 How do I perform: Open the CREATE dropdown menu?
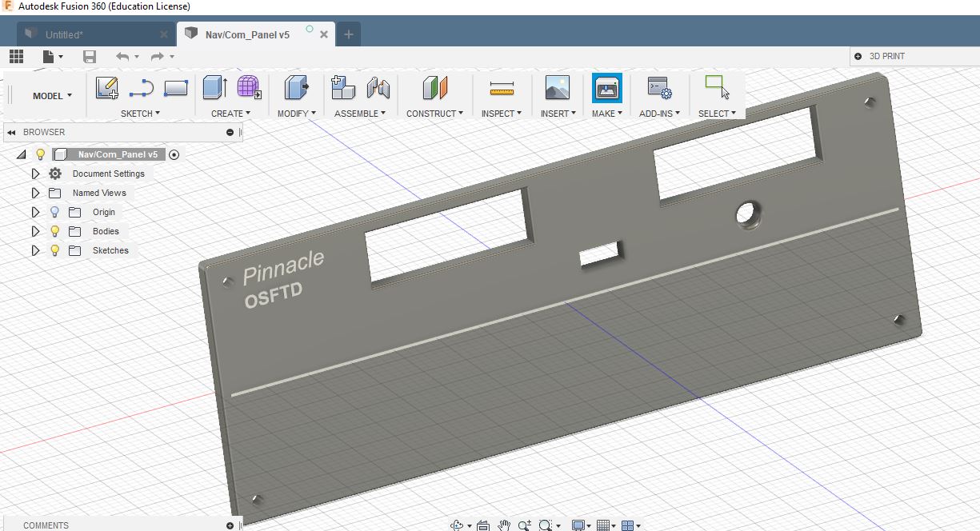(231, 114)
